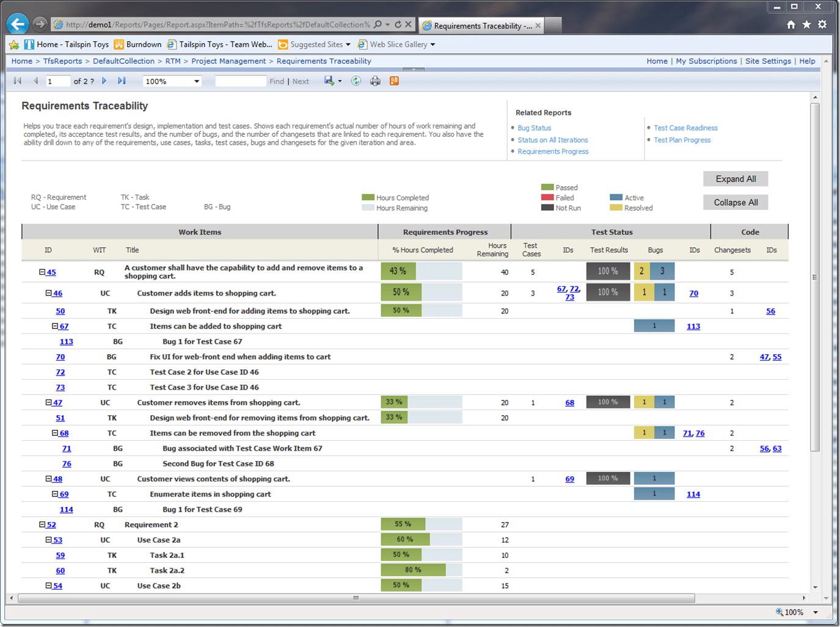
Task: Click the Expand All button
Action: [735, 179]
